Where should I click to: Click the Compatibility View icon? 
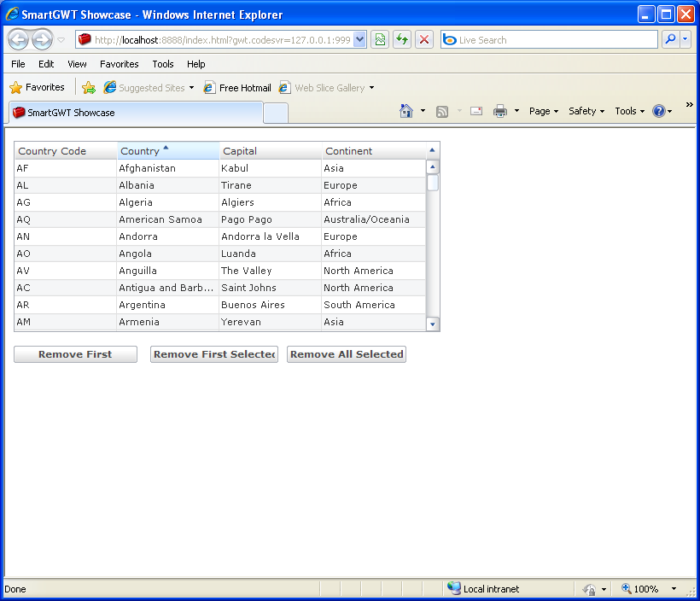380,40
